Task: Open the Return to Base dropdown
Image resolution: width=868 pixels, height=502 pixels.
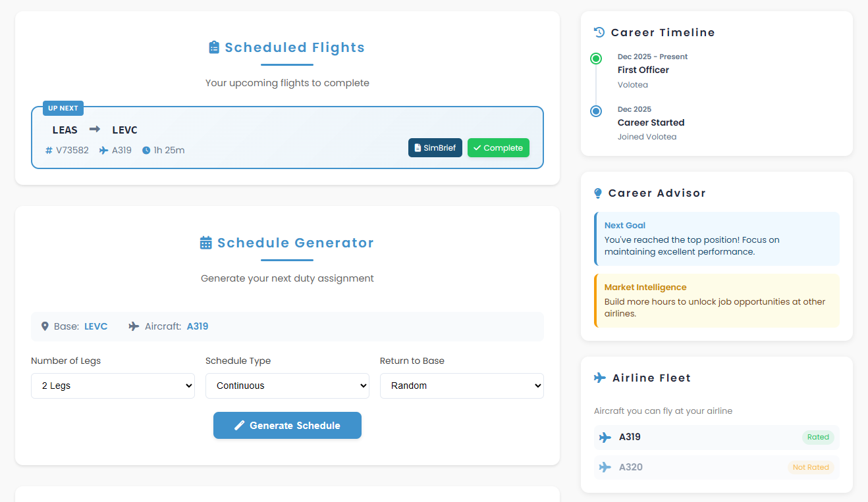Action: pyautogui.click(x=462, y=386)
